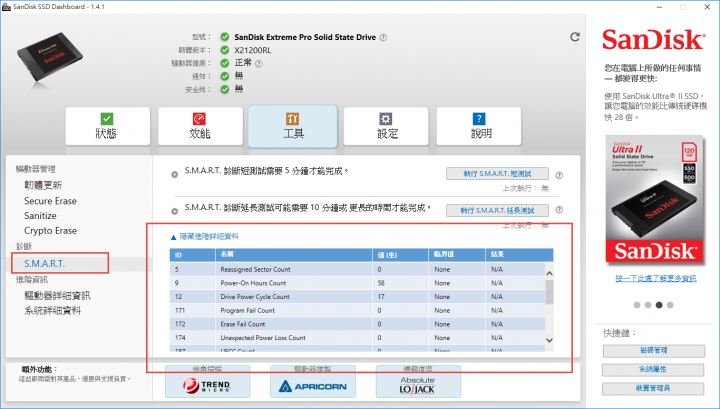This screenshot has width=720, height=409.
Task: Follow the learn more link under ad
Action: [656, 279]
